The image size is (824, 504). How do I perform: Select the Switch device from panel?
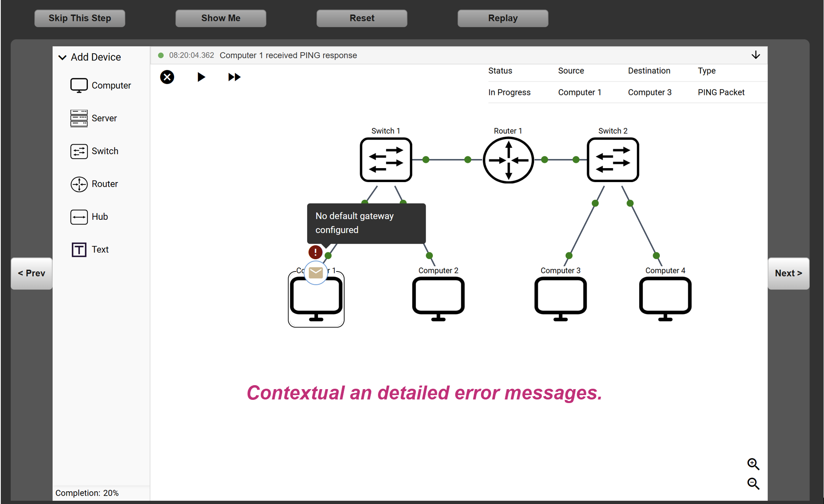[79, 151]
